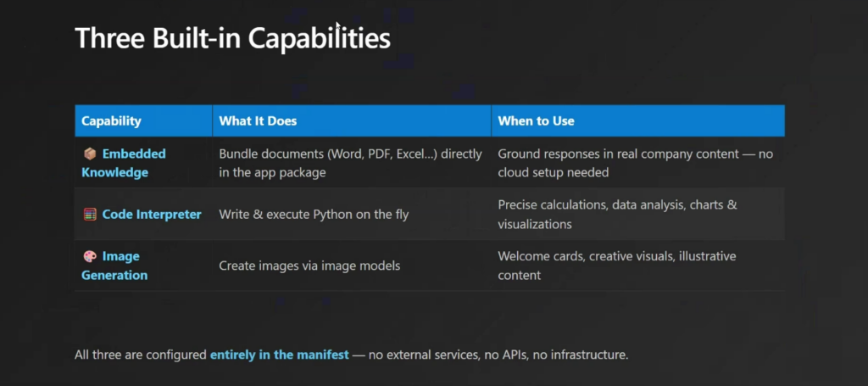Select the 'What It Does' column header
This screenshot has width=868, height=386.
(x=258, y=121)
